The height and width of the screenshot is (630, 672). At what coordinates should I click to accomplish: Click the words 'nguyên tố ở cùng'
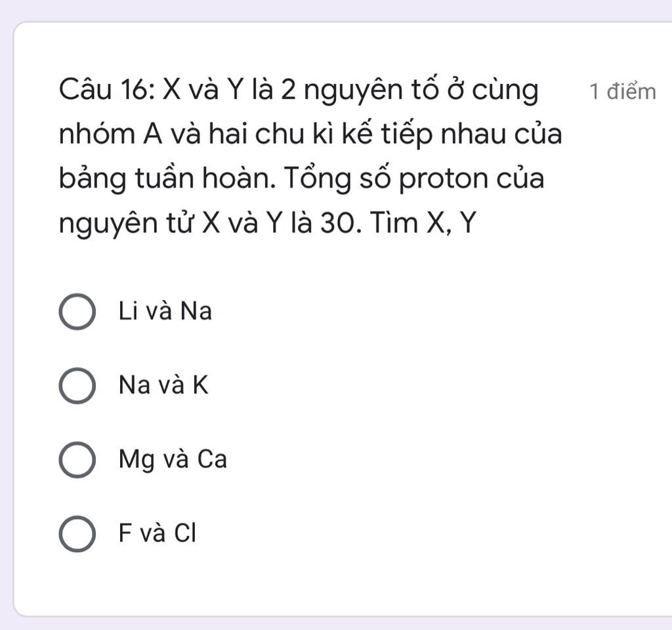click(x=421, y=91)
